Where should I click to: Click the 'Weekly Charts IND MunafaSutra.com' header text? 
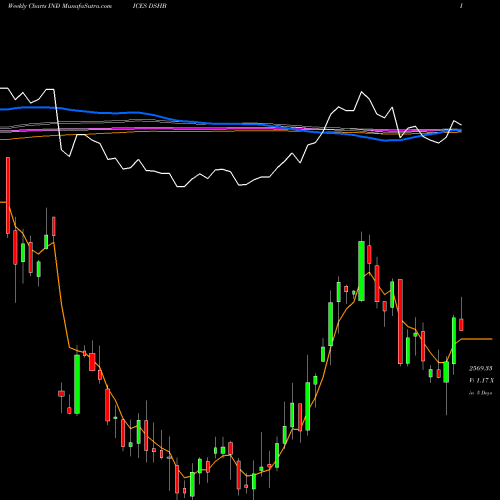(60, 6)
